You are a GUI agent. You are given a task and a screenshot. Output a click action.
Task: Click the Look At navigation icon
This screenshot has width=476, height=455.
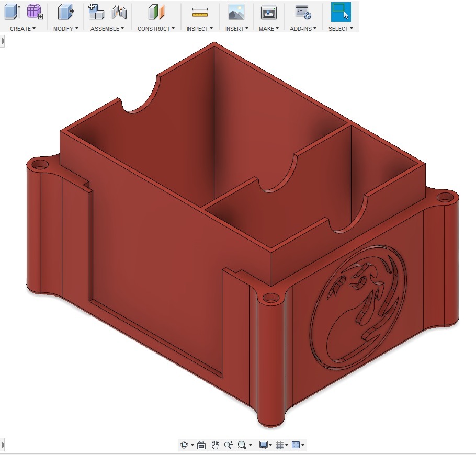pos(201,445)
